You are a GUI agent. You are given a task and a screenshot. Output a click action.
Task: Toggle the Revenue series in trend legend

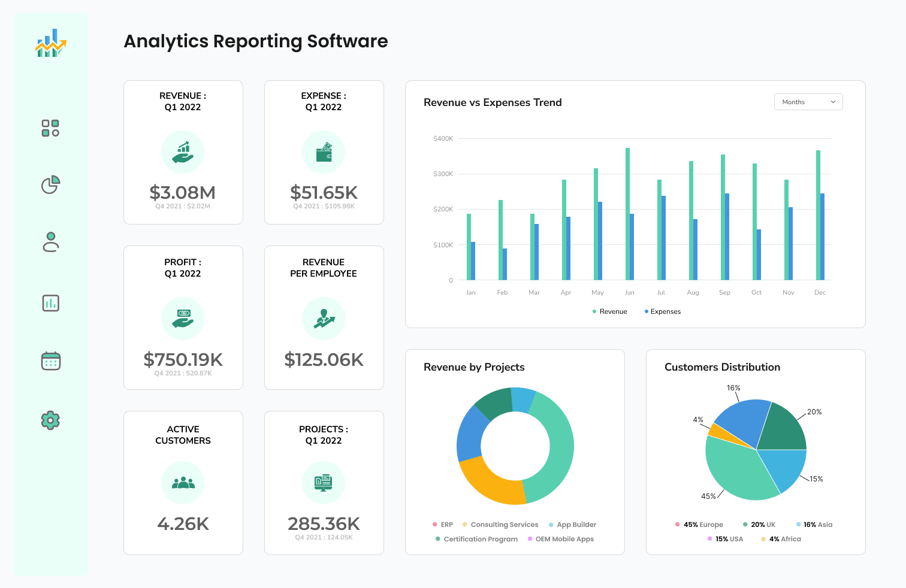pos(609,311)
